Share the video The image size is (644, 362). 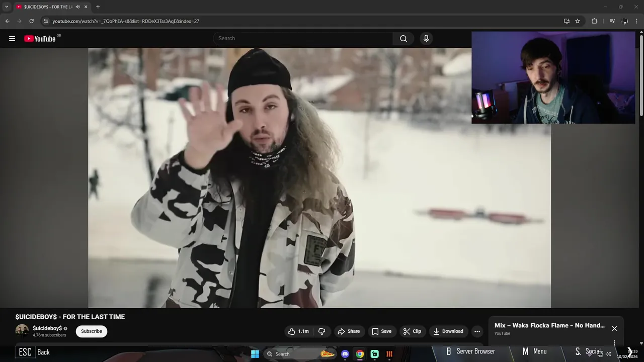[x=349, y=331]
